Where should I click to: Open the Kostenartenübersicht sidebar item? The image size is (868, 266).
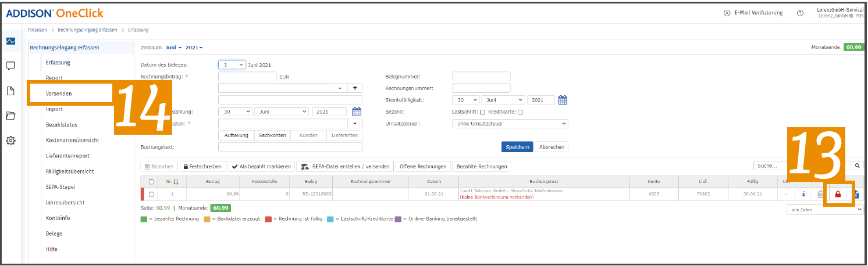(72, 141)
